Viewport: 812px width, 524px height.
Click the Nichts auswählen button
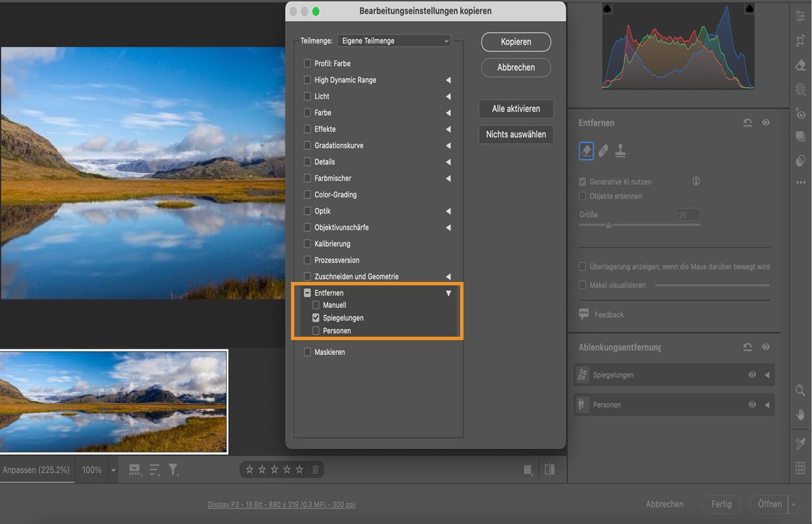coord(516,135)
